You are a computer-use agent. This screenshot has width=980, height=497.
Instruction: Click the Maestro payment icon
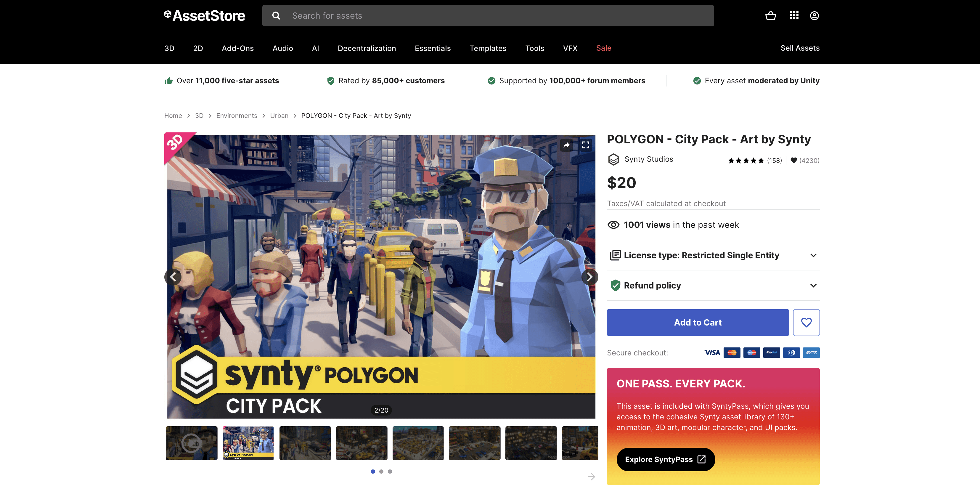[752, 353]
